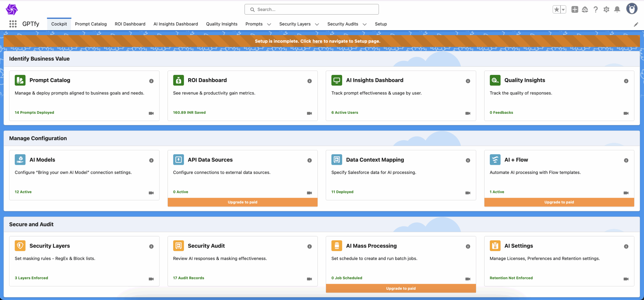This screenshot has width=644, height=300.
Task: Click the edit navigation pencil icon
Action: click(636, 24)
